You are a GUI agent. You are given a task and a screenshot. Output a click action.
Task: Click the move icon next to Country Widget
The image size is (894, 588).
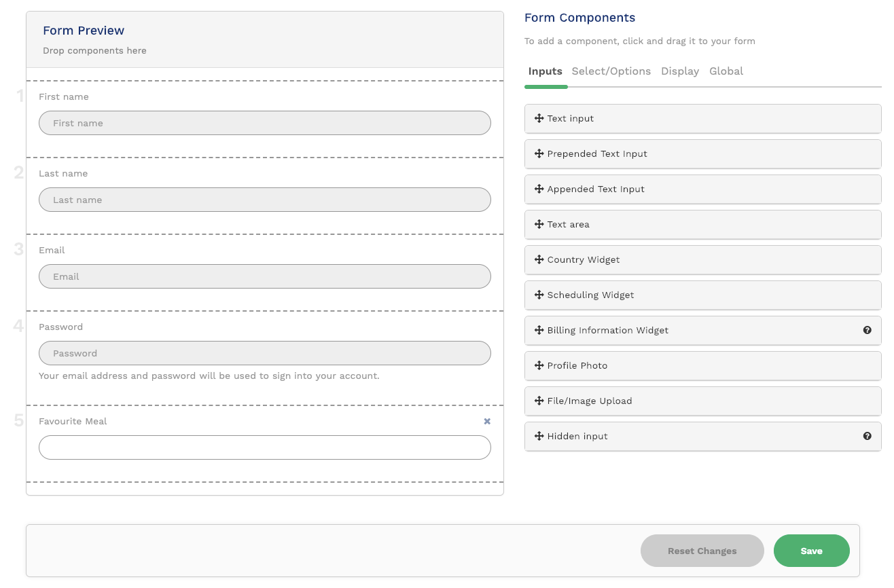[x=539, y=259]
